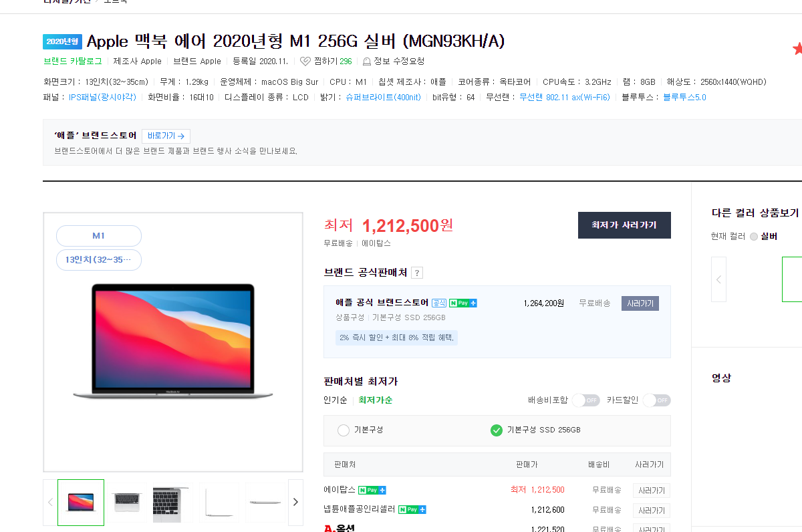Click the 1,212,500원 lowest price
The width and height of the screenshot is (802, 532).
407,226
